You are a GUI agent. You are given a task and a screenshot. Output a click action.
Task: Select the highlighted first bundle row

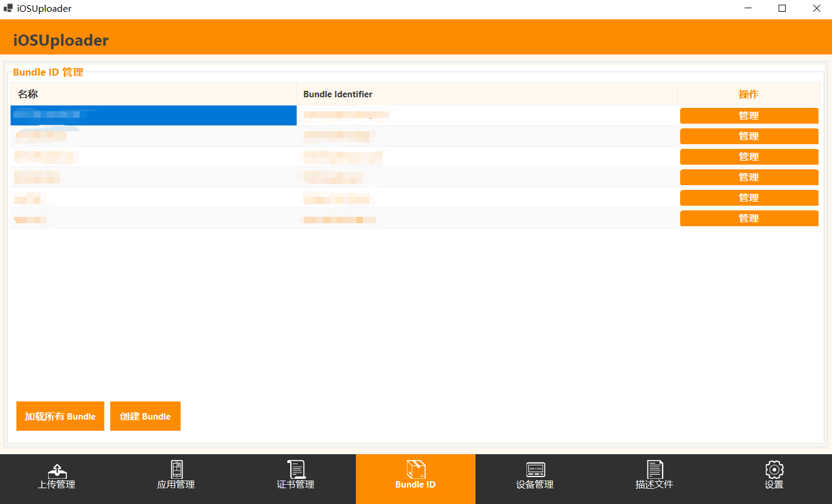[x=153, y=115]
